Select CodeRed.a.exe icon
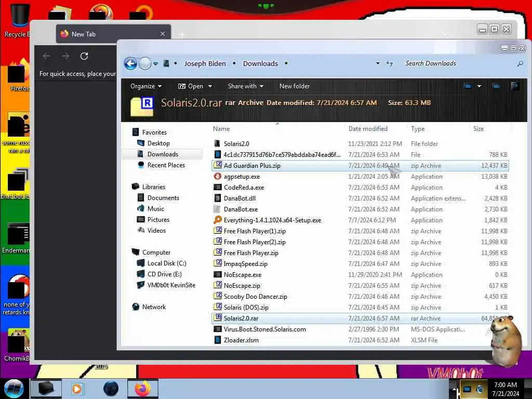Image resolution: width=532 pixels, height=399 pixels. click(218, 187)
